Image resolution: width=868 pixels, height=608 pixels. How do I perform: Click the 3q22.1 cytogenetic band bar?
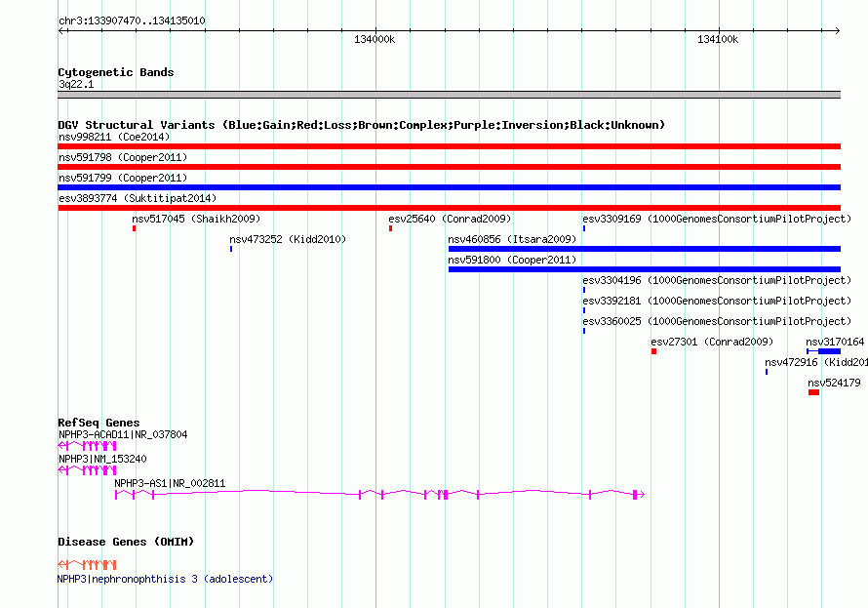(x=449, y=95)
